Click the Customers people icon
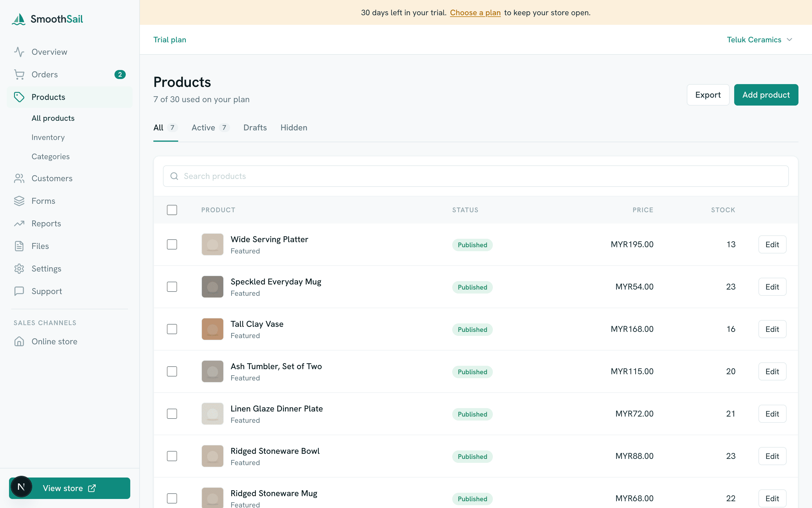 tap(19, 178)
